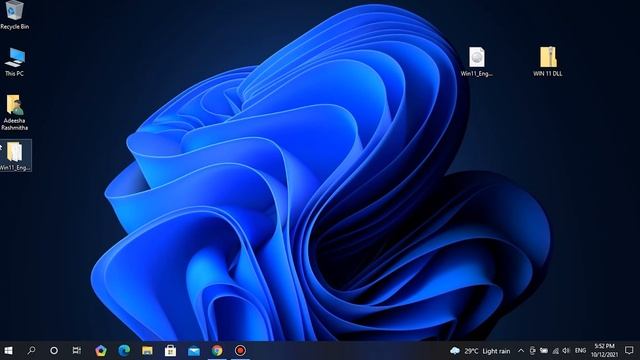The height and width of the screenshot is (360, 640).
Task: Select the Win11_Eng folder icon on left
Action: pos(15,156)
